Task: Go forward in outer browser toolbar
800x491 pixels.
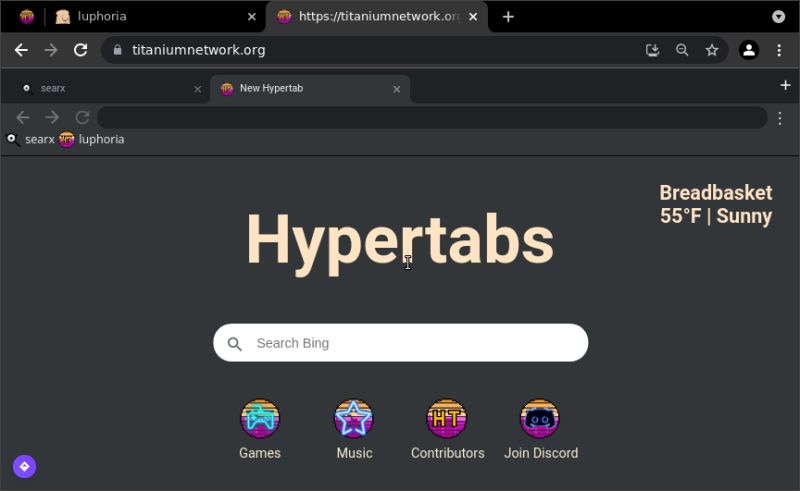Action: point(51,50)
